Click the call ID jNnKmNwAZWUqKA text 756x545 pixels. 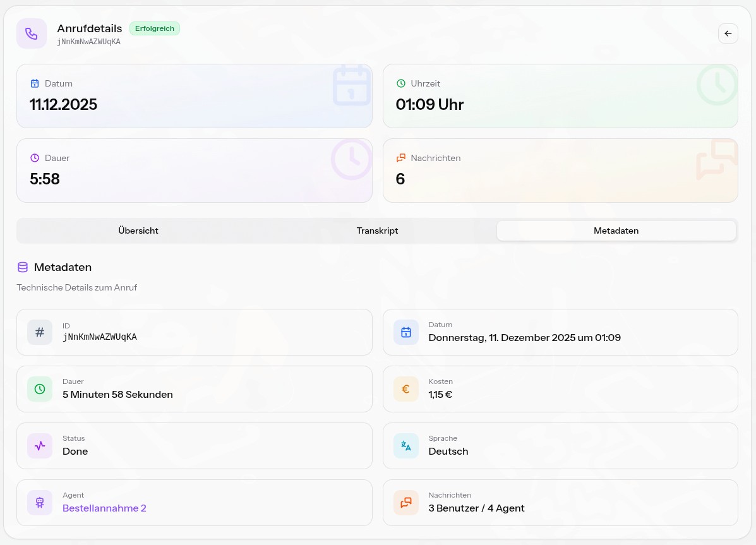pyautogui.click(x=89, y=42)
